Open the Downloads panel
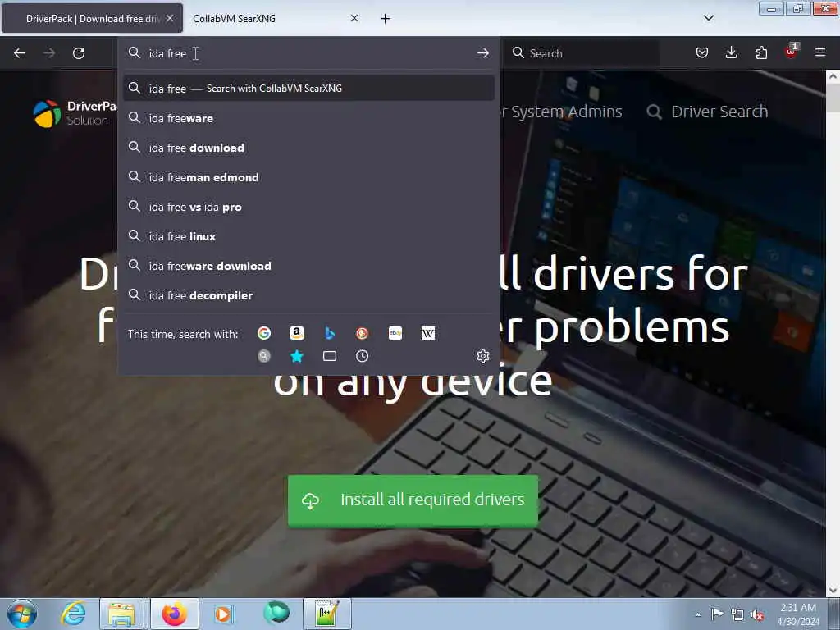Image resolution: width=840 pixels, height=630 pixels. [731, 52]
